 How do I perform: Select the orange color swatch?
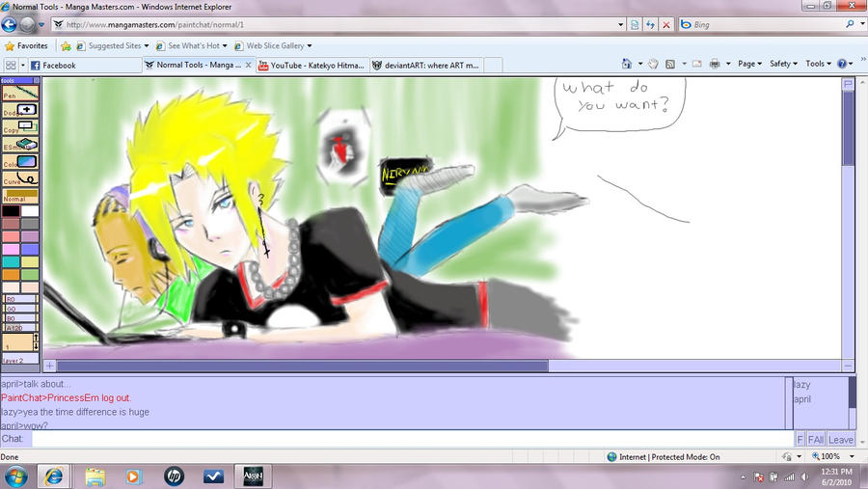point(11,275)
